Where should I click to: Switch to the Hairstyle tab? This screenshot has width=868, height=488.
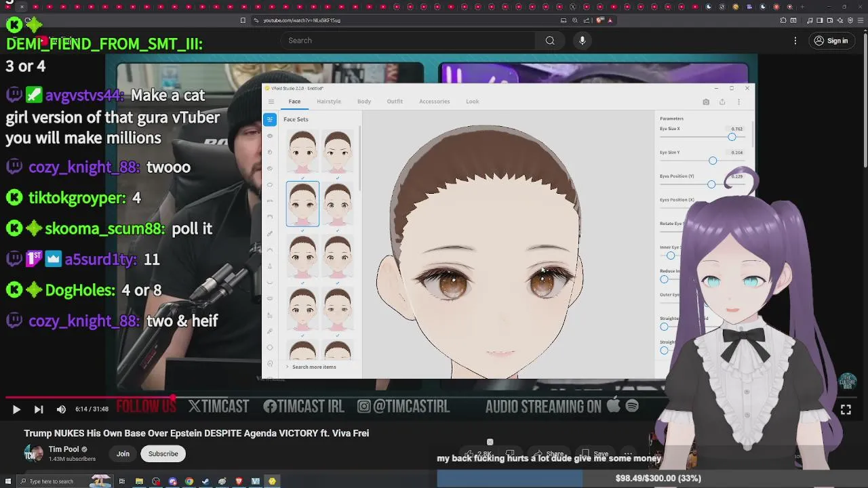point(329,102)
